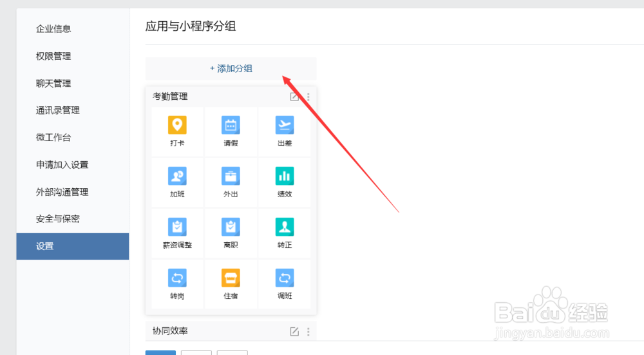Click the 应用与小程序分组 page heading

click(191, 26)
